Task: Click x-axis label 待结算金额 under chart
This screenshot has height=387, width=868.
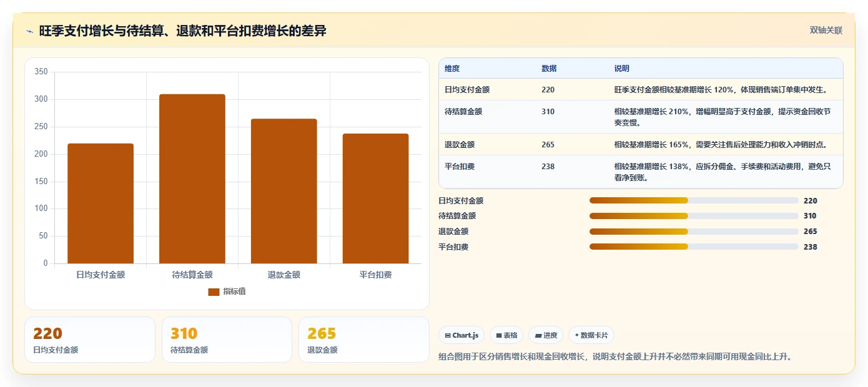Action: [192, 275]
